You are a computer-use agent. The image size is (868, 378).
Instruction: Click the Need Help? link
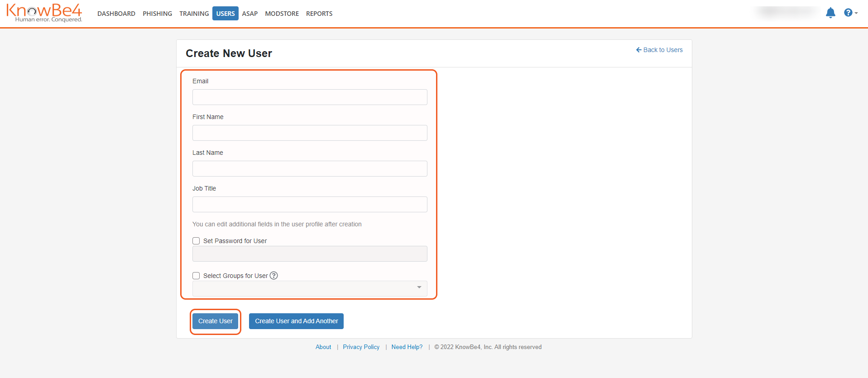click(407, 347)
